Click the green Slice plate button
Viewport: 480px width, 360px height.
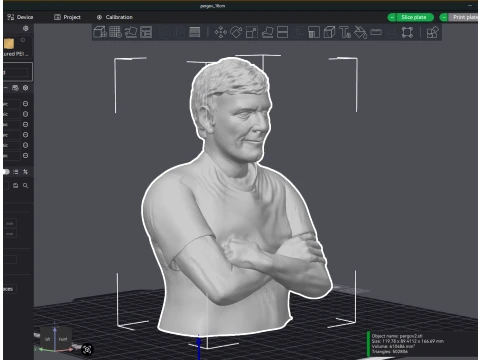(414, 17)
